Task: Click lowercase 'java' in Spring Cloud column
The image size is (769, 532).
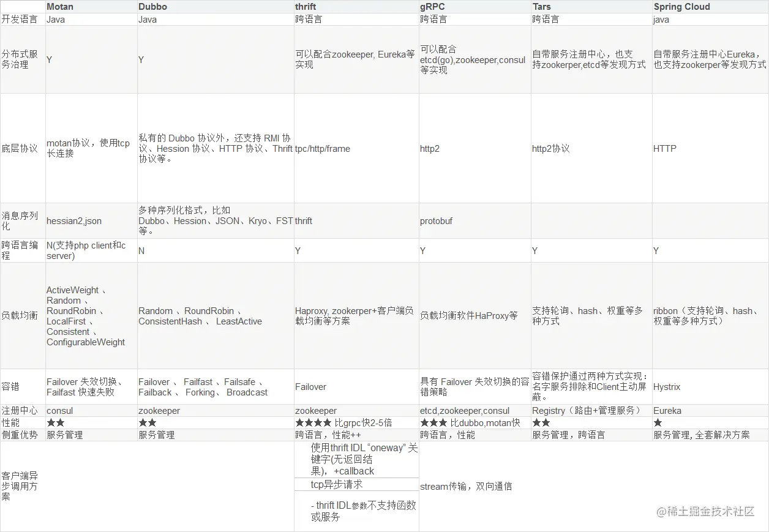Action: point(661,19)
